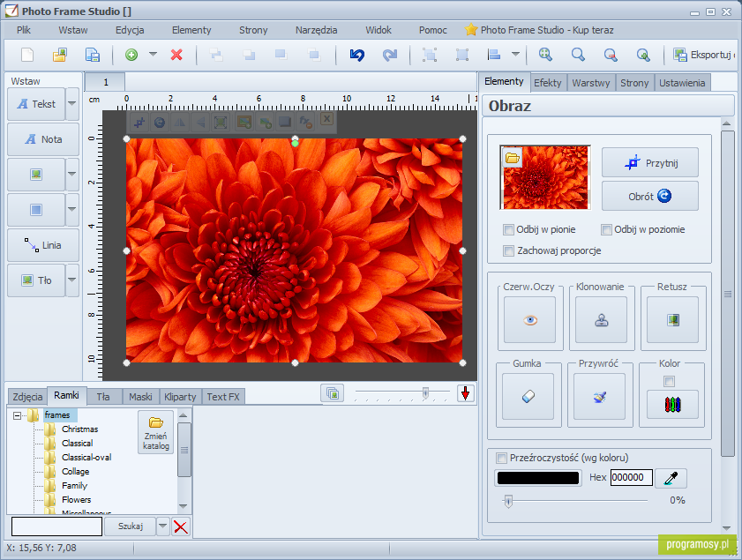The width and height of the screenshot is (742, 560).
Task: Open the Tło dropdown arrow
Action: (72, 280)
